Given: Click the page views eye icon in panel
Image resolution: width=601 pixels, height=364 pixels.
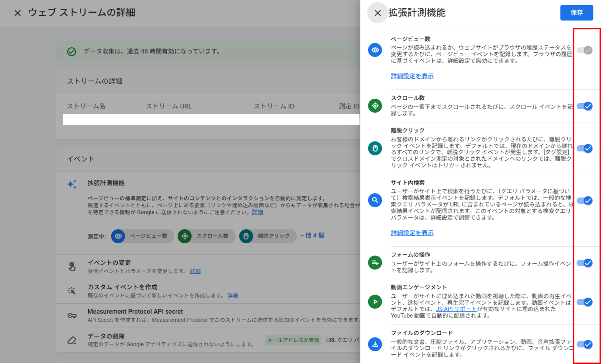Looking at the screenshot, I should tap(375, 50).
